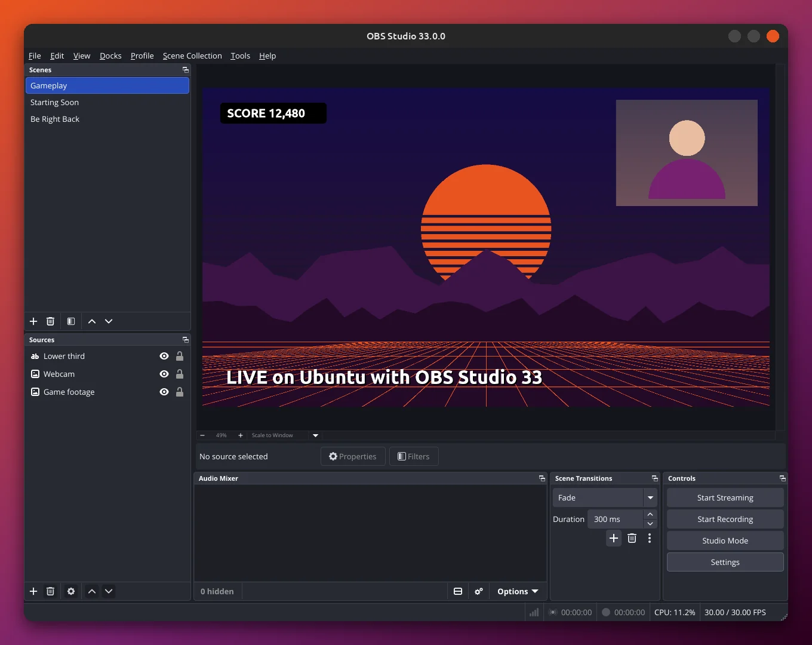The height and width of the screenshot is (645, 812).
Task: Open advanced audio properties gears icon
Action: (479, 591)
